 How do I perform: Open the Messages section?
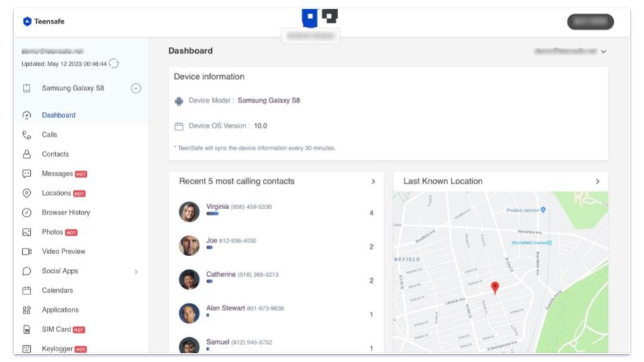point(57,174)
